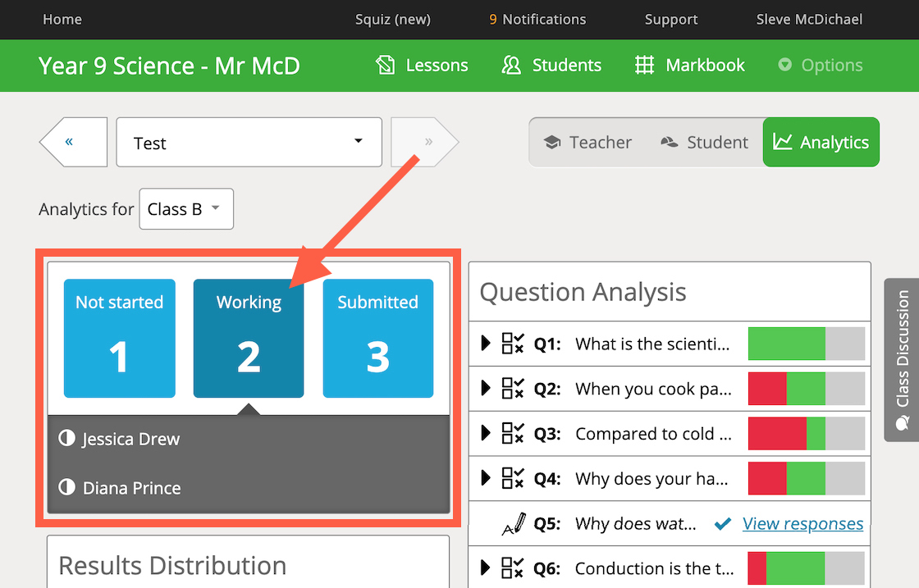The image size is (919, 588).
Task: Open the Students tab
Action: tap(551, 65)
